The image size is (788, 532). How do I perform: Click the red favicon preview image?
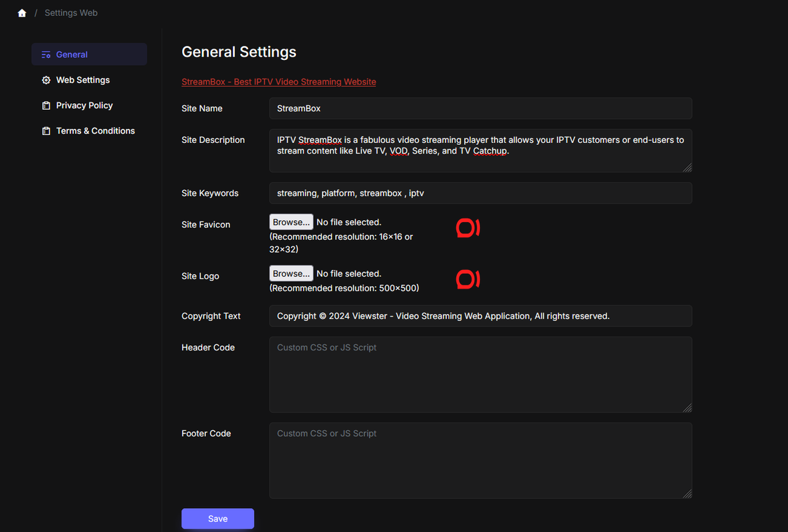click(467, 228)
